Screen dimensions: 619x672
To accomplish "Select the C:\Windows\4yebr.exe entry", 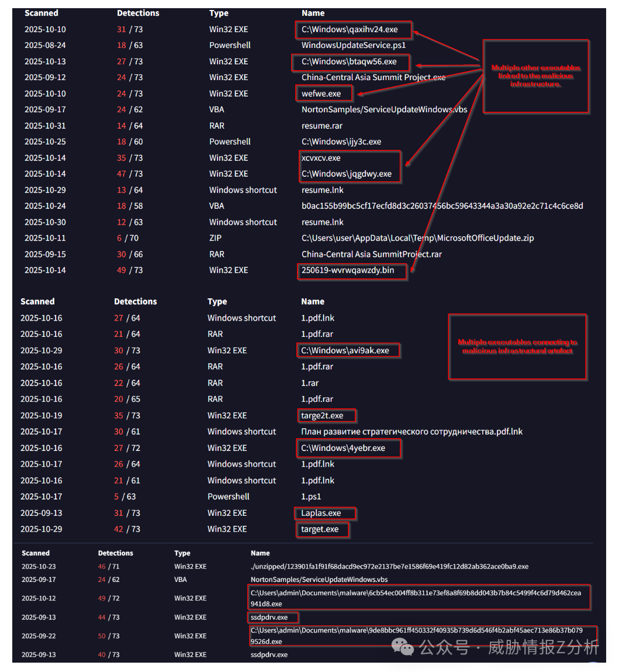I will click(343, 448).
